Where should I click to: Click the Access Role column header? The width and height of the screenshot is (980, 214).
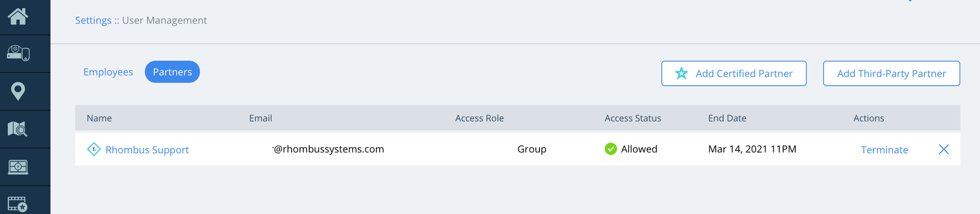point(479,118)
